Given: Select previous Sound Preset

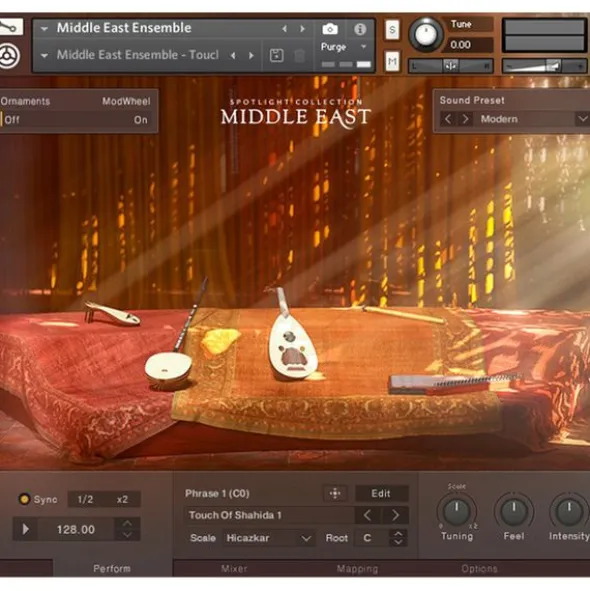Looking at the screenshot, I should click(448, 119).
